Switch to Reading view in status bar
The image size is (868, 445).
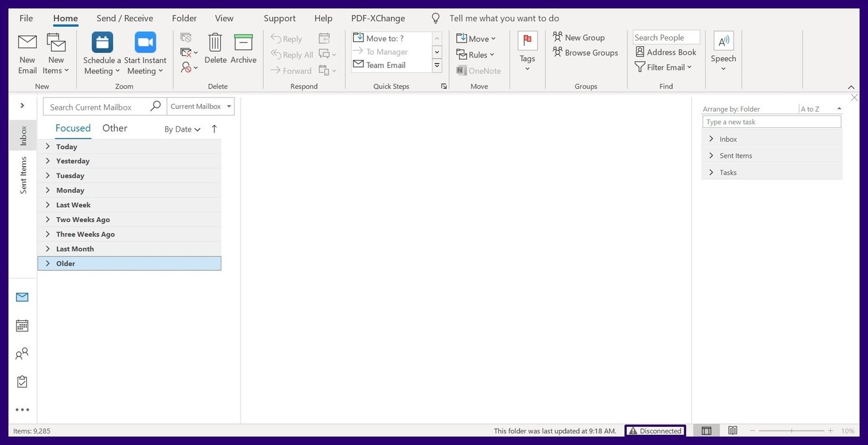(733, 431)
